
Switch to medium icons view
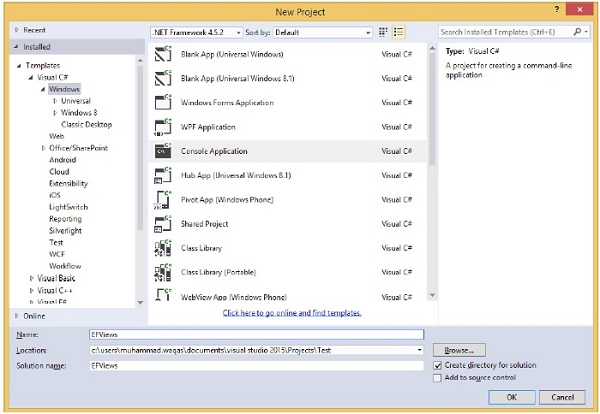[383, 32]
